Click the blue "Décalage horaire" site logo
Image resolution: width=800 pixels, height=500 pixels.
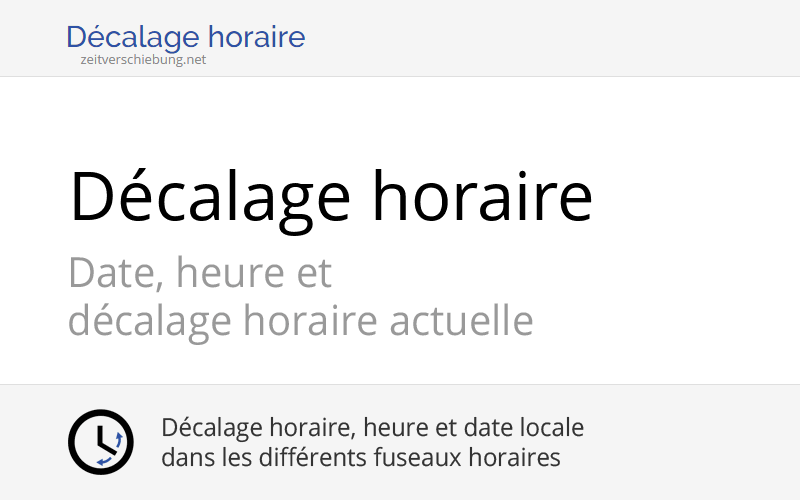pyautogui.click(x=186, y=38)
